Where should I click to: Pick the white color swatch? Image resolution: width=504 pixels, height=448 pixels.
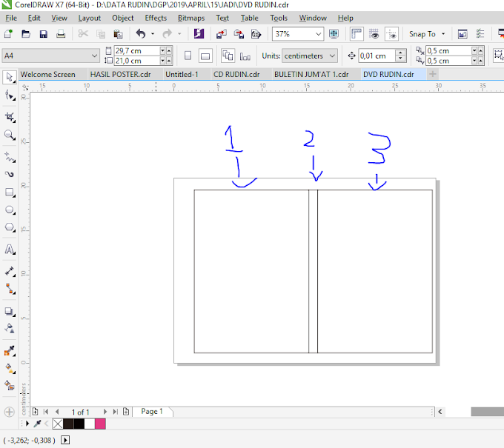(x=90, y=424)
